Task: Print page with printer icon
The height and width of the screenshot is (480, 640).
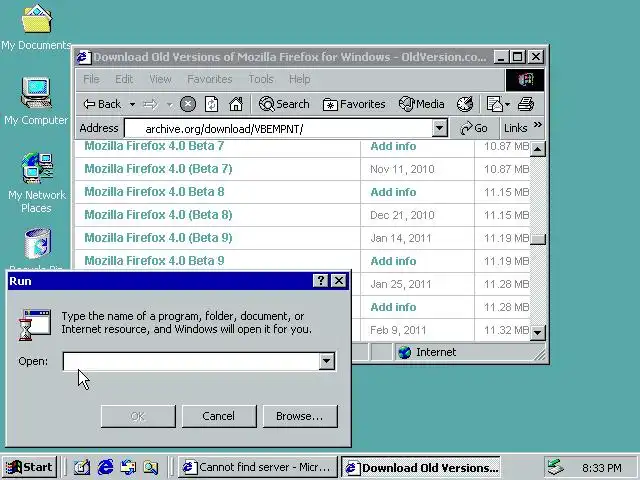Action: tap(526, 104)
